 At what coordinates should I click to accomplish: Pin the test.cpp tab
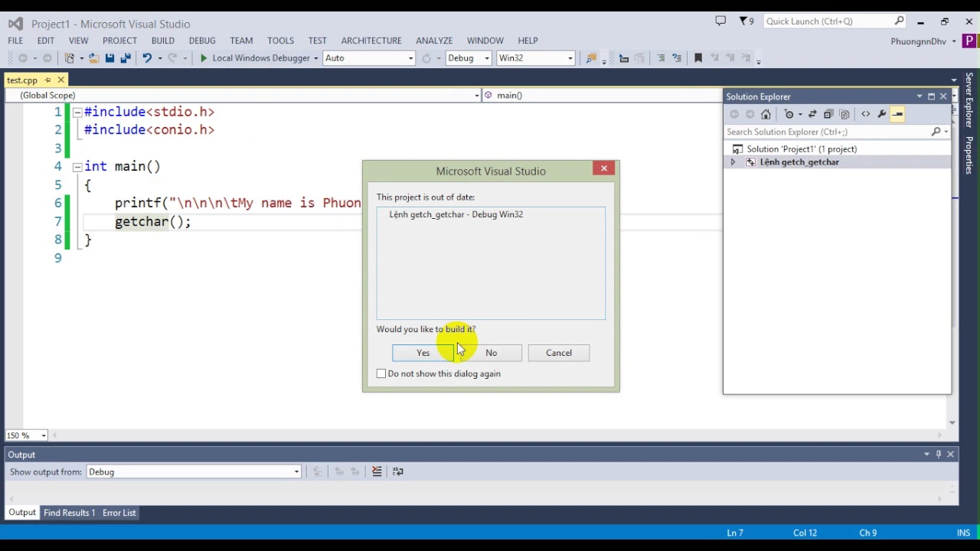[47, 80]
